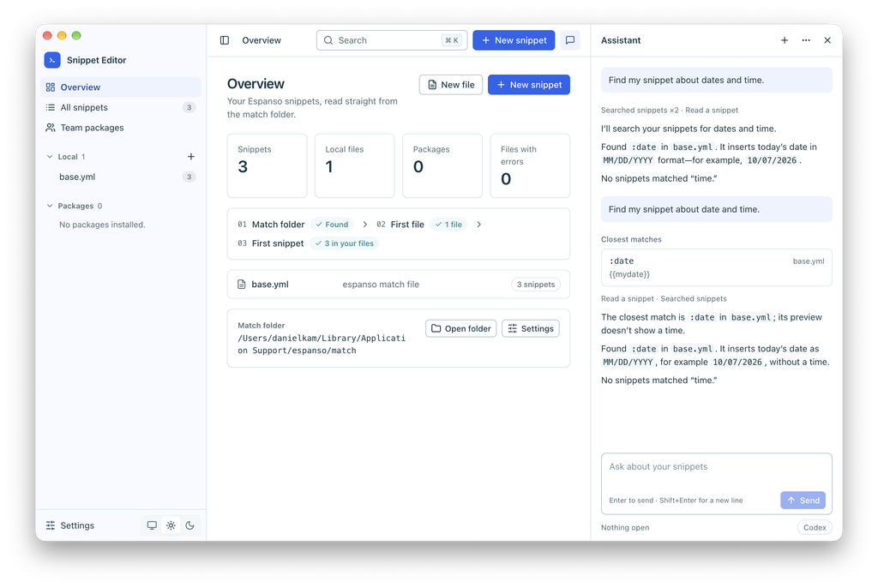Click the chevron after First file step
This screenshot has height=588, width=878.
point(478,225)
